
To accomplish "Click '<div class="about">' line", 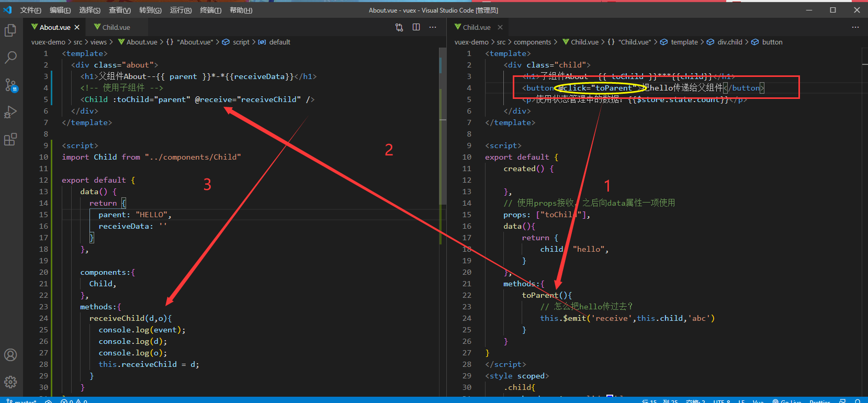I will pyautogui.click(x=115, y=65).
